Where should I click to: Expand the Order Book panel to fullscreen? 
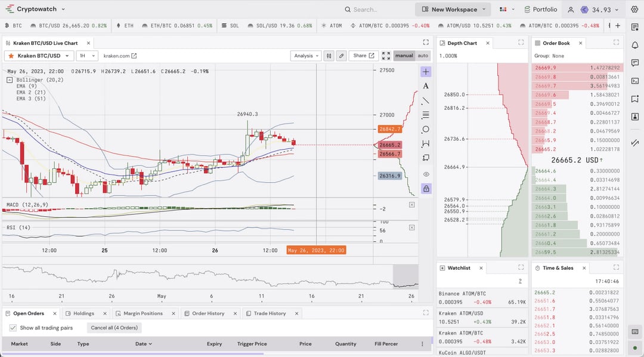point(616,42)
